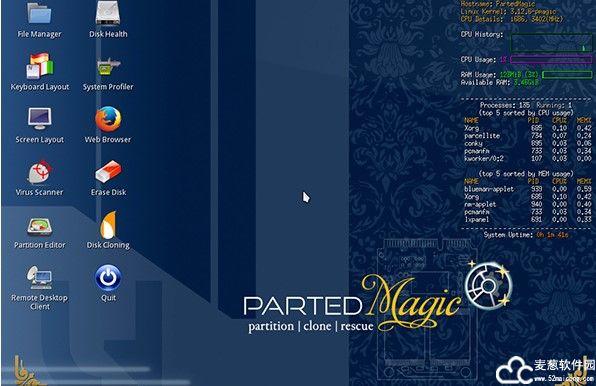This screenshot has width=596, height=386.
Task: Launch the Partition Editor icon
Action: point(40,233)
